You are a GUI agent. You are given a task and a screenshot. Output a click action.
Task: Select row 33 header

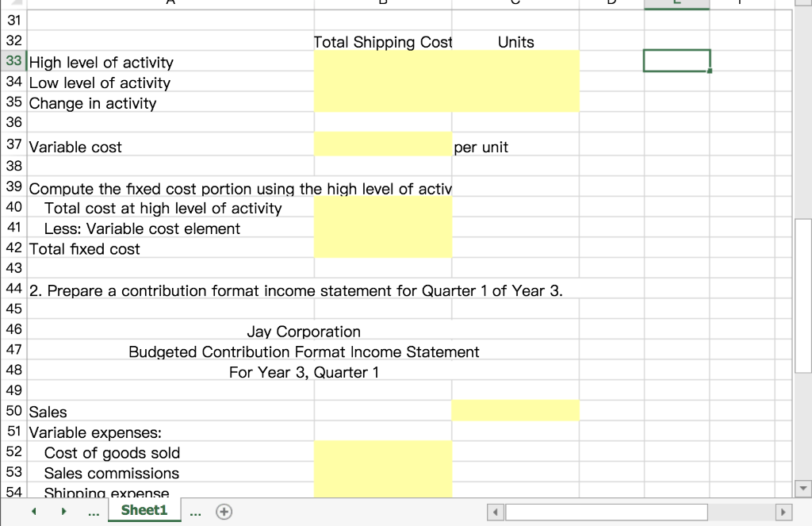click(13, 60)
